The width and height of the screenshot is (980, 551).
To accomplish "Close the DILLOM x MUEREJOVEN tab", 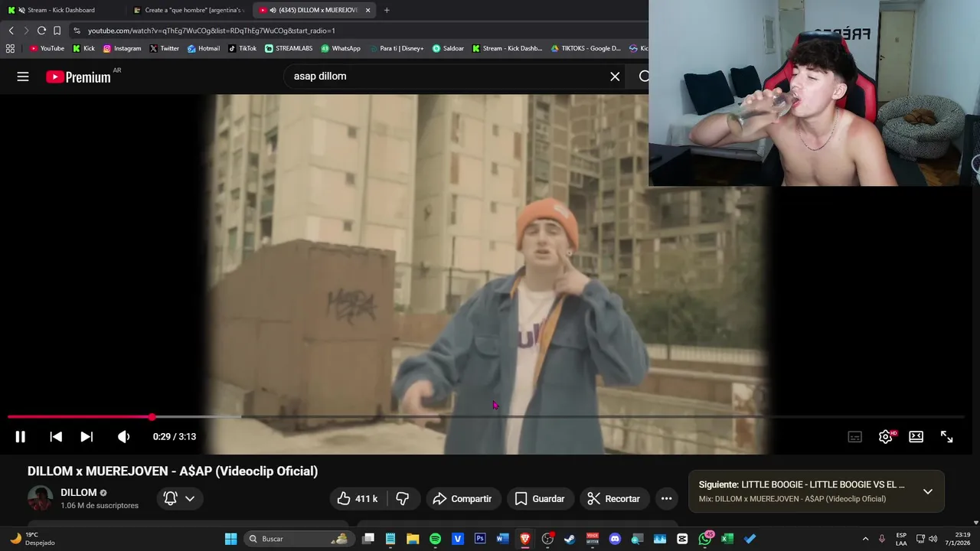I will 367,10.
